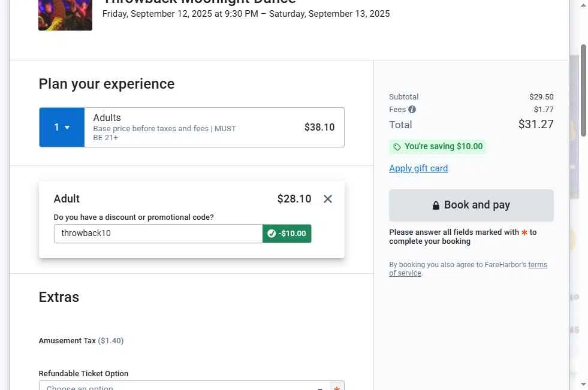
Task: Click the Adult $28.10 price
Action: 294,198
